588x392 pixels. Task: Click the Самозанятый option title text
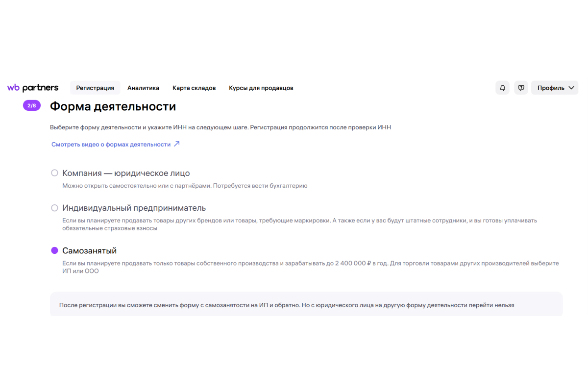coord(90,250)
